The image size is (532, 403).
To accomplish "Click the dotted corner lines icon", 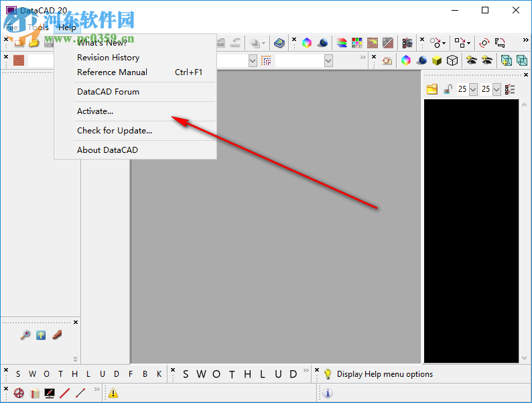I will tap(266, 61).
